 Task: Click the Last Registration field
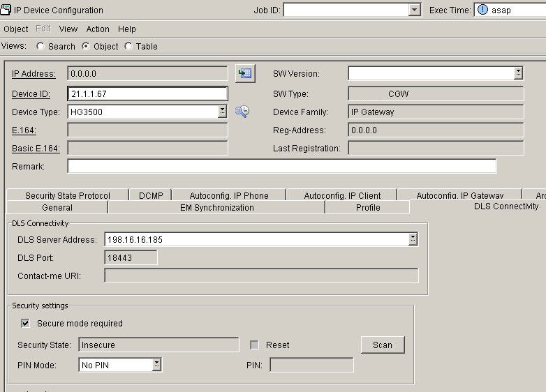[436, 148]
